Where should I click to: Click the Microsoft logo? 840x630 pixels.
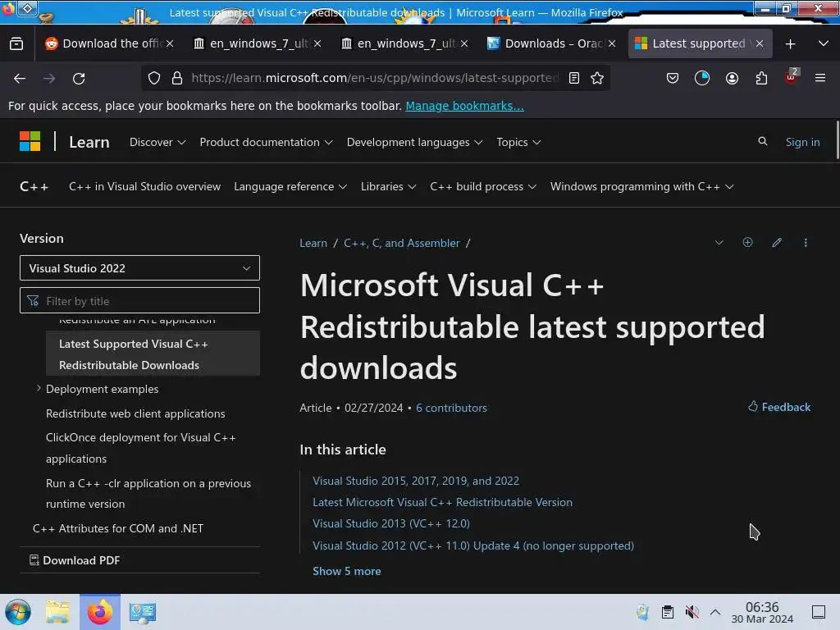[30, 141]
